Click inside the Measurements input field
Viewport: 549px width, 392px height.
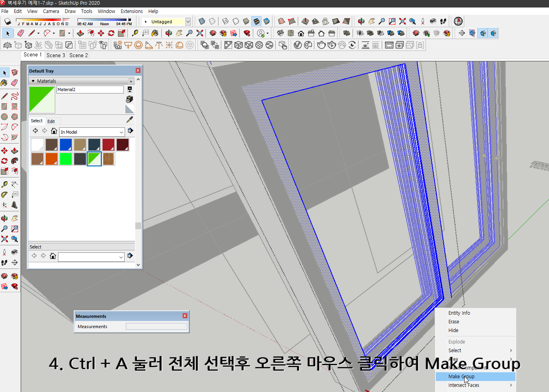click(x=156, y=326)
